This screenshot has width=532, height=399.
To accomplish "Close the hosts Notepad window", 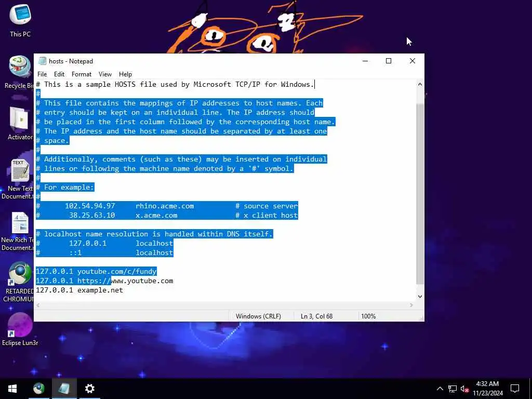I will 412,61.
